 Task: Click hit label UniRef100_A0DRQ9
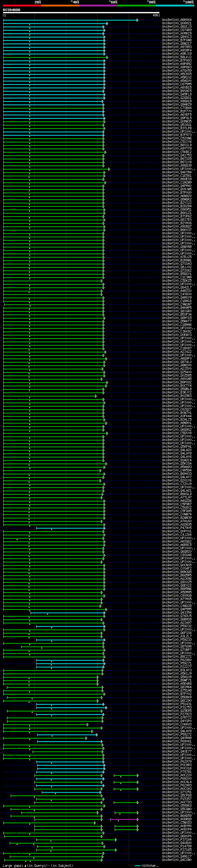176,819
